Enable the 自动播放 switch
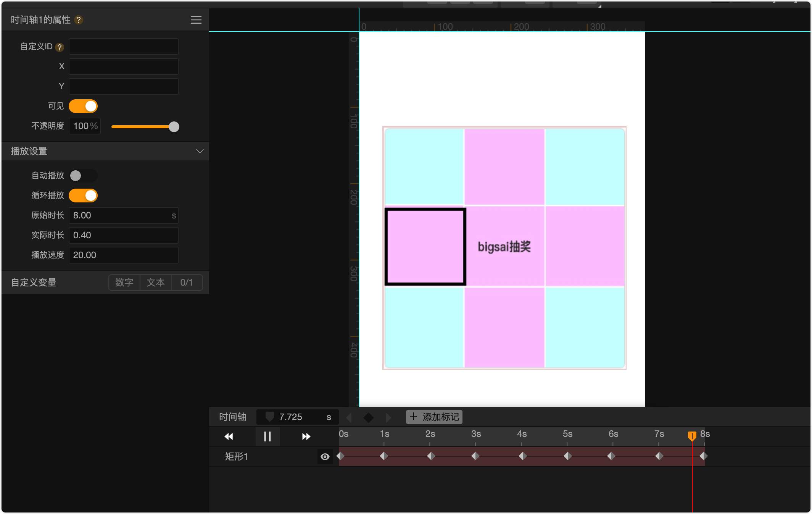Screen dimensions: 812x514 tap(83, 176)
